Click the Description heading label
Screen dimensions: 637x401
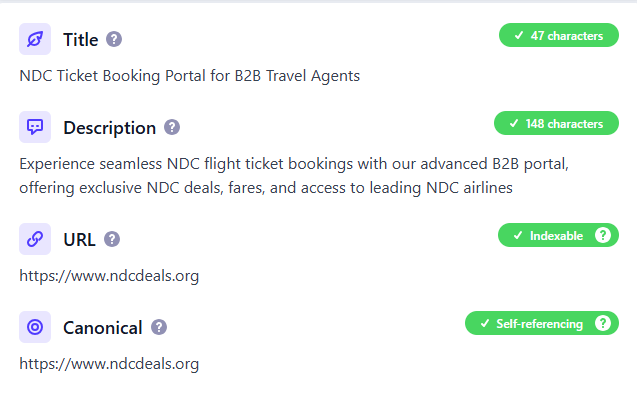[x=109, y=128]
